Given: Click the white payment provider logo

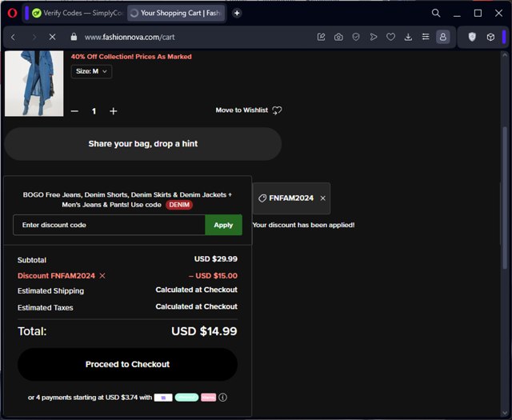Looking at the screenshot, I should pos(163,398).
